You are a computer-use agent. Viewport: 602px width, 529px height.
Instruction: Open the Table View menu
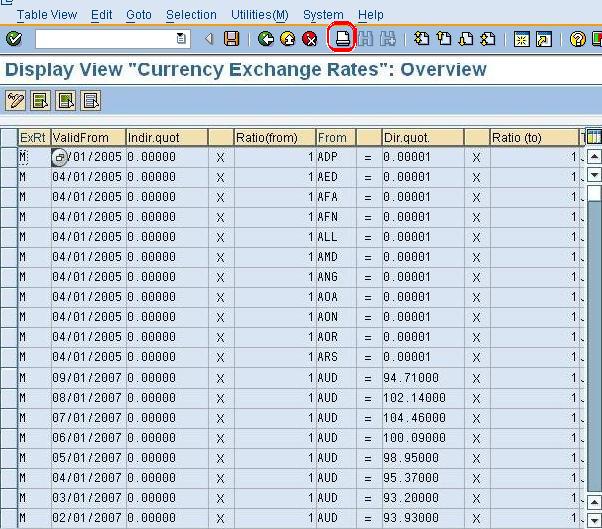pos(47,15)
